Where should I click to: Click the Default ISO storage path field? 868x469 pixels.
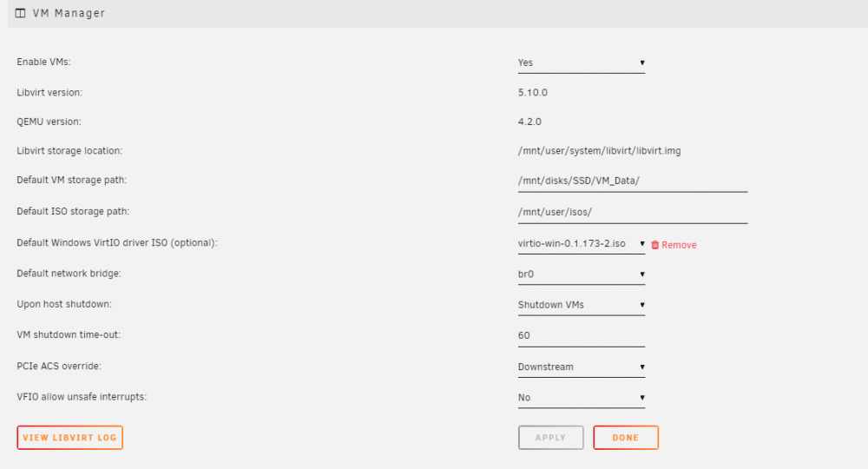(x=633, y=212)
